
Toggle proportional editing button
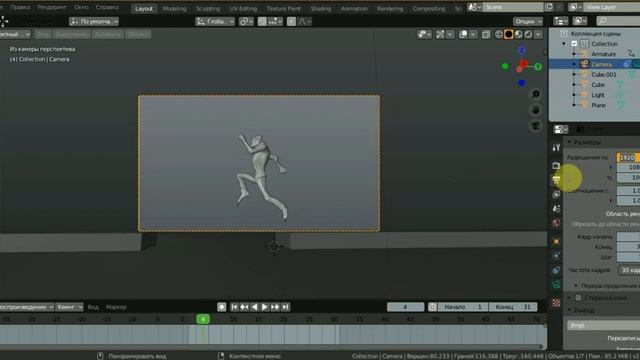point(291,21)
